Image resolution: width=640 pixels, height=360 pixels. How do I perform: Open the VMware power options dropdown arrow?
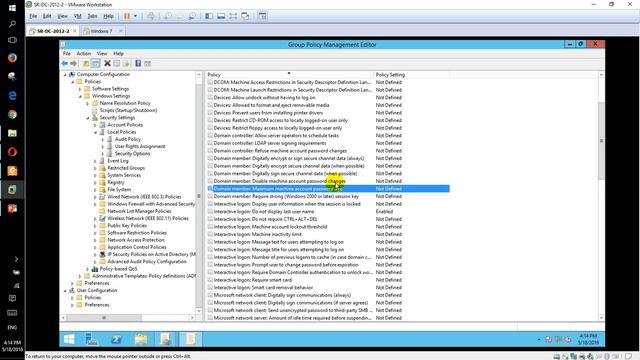coord(136,16)
